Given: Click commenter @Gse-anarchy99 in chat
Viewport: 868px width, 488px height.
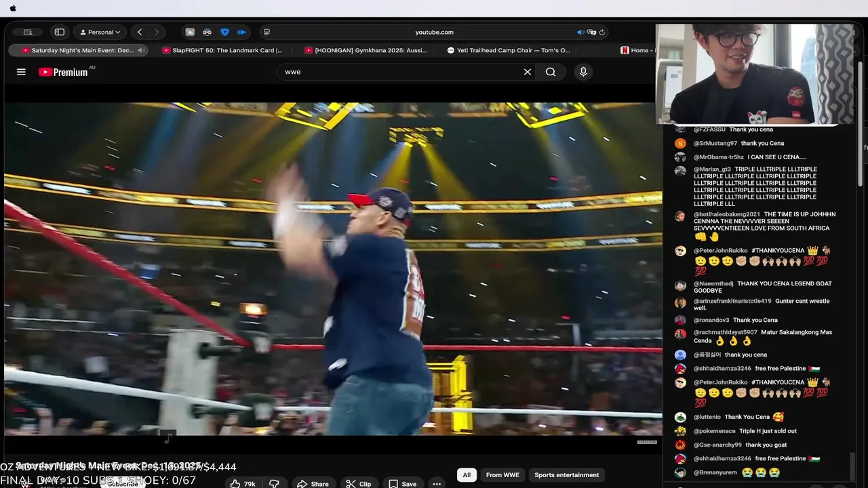Looking at the screenshot, I should click(717, 445).
